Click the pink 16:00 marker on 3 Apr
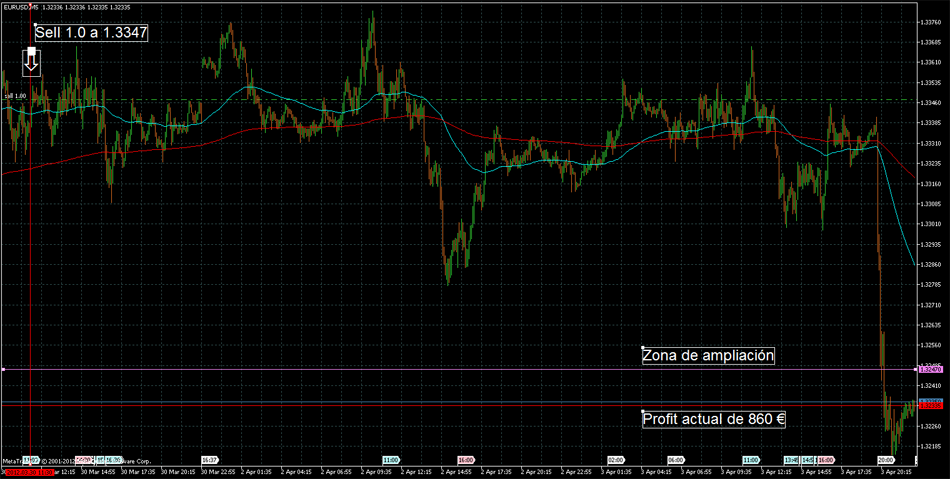 pos(826,460)
